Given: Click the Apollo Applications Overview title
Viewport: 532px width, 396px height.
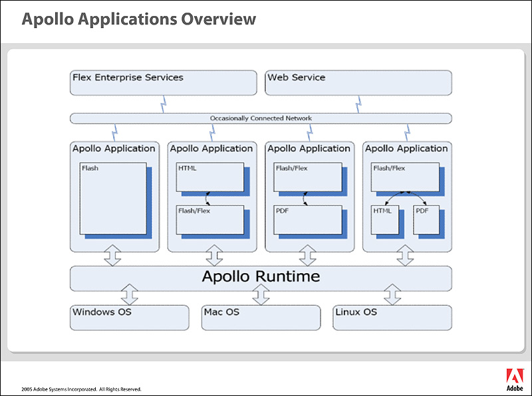Looking at the screenshot, I should [x=139, y=19].
